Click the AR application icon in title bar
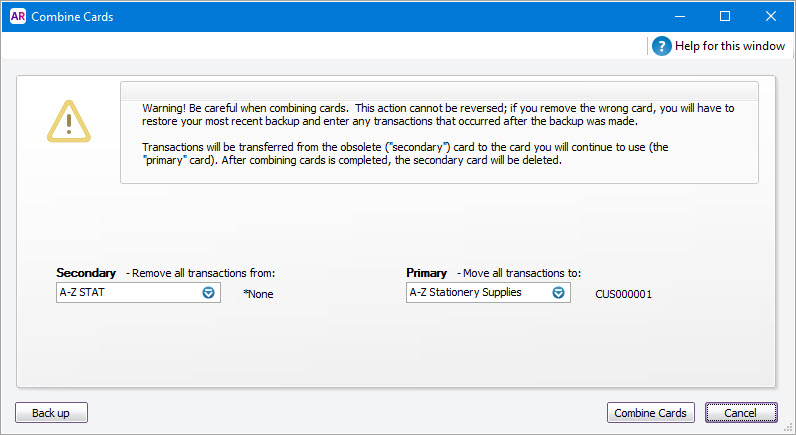This screenshot has width=796, height=435. pyautogui.click(x=17, y=17)
